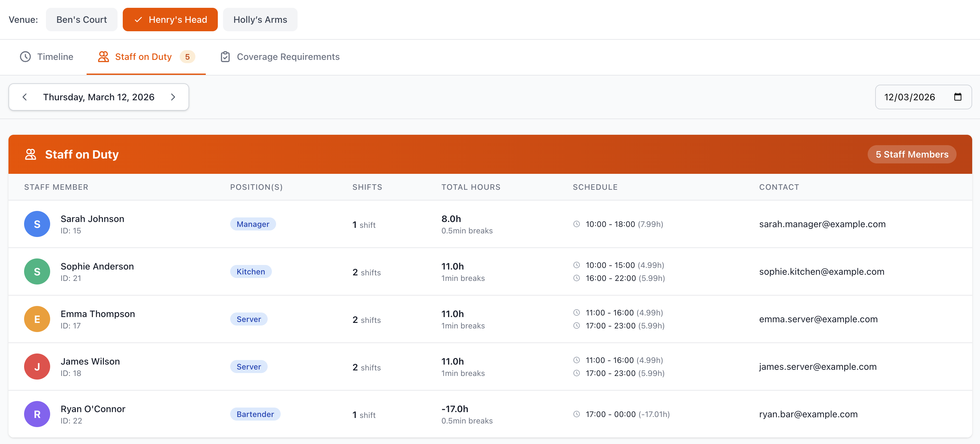Image resolution: width=980 pixels, height=444 pixels.
Task: Click James Wilson's red avatar
Action: pyautogui.click(x=37, y=367)
